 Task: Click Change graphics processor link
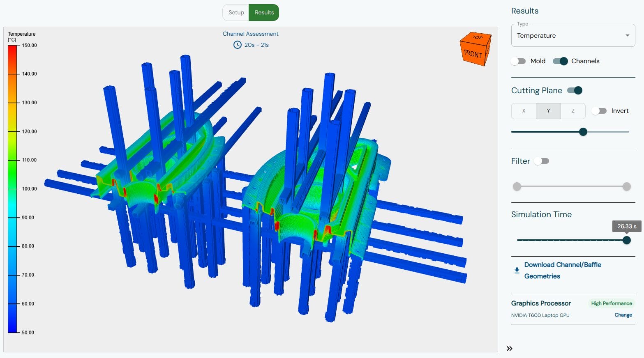[623, 315]
